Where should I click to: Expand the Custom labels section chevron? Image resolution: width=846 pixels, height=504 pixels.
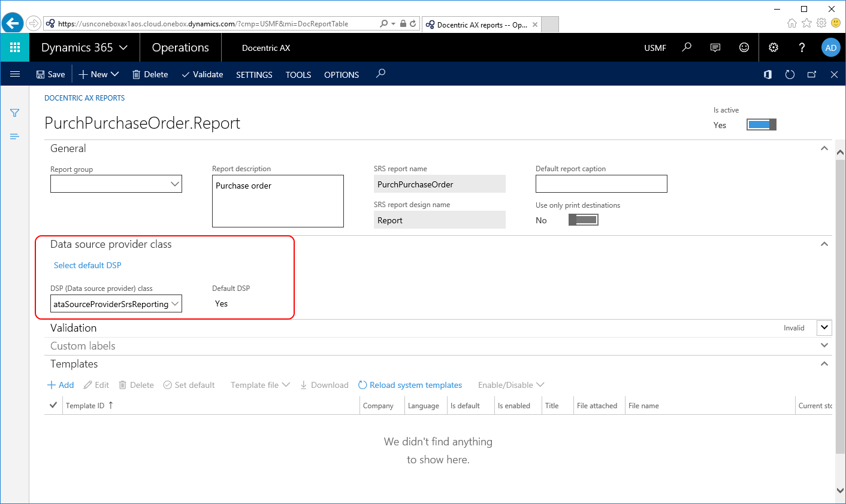[824, 345]
